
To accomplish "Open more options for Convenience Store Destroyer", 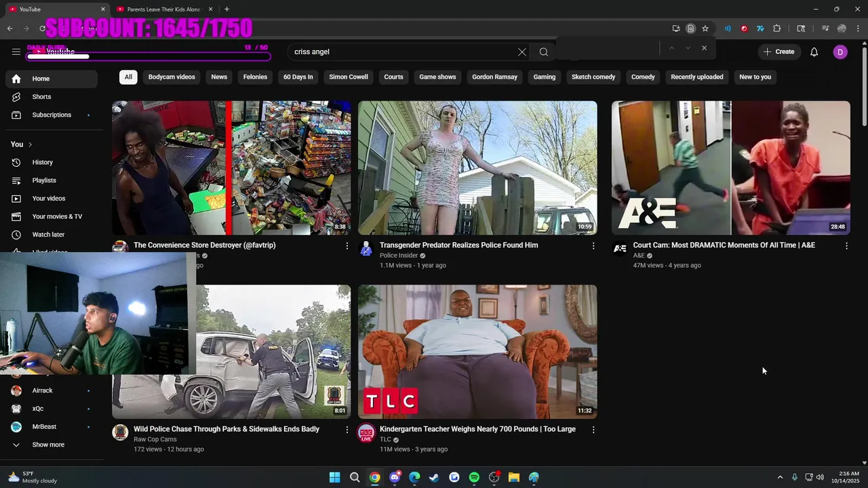I will coord(347,246).
